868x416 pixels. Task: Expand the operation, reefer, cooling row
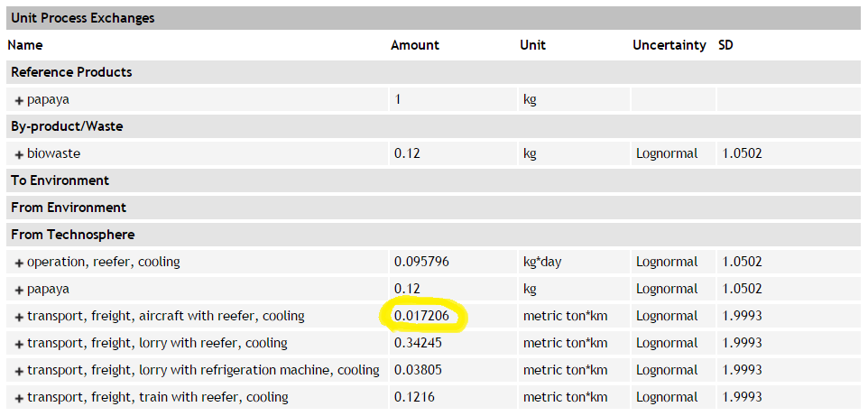click(19, 263)
